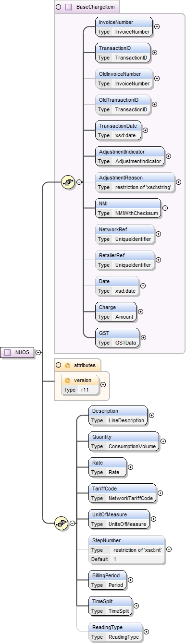The width and height of the screenshot is (186, 644).
Task: Expand the Date element
Action: pos(143,286)
